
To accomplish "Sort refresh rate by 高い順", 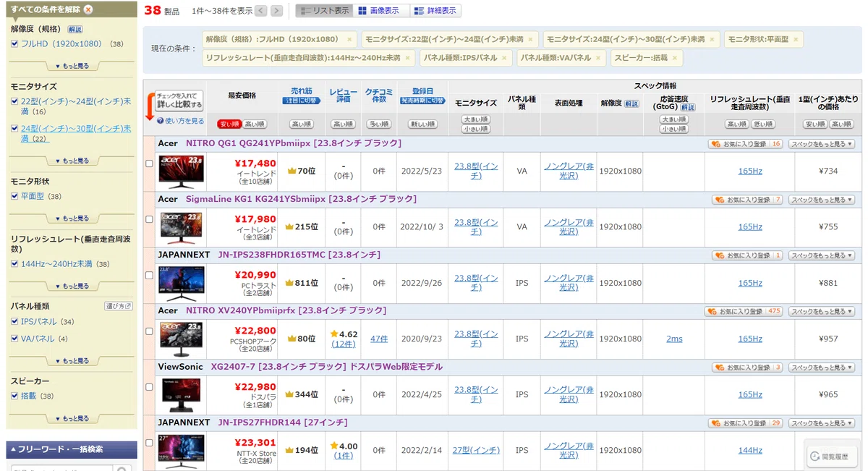I will point(737,124).
